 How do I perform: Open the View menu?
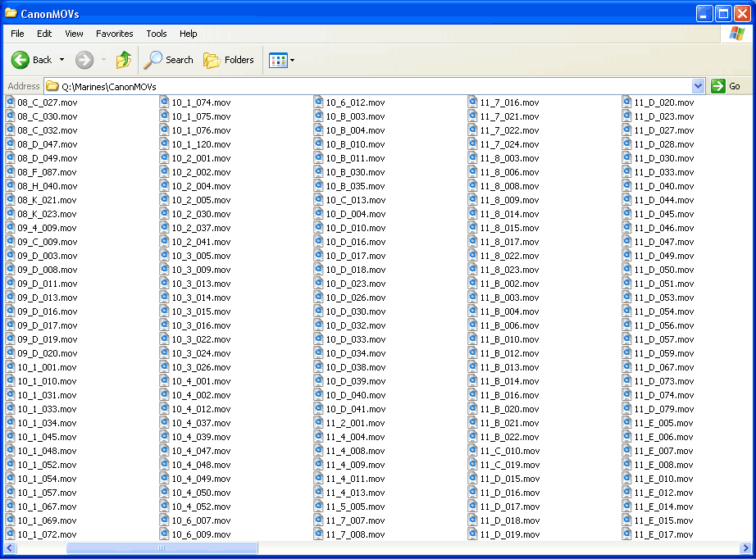[x=74, y=34]
